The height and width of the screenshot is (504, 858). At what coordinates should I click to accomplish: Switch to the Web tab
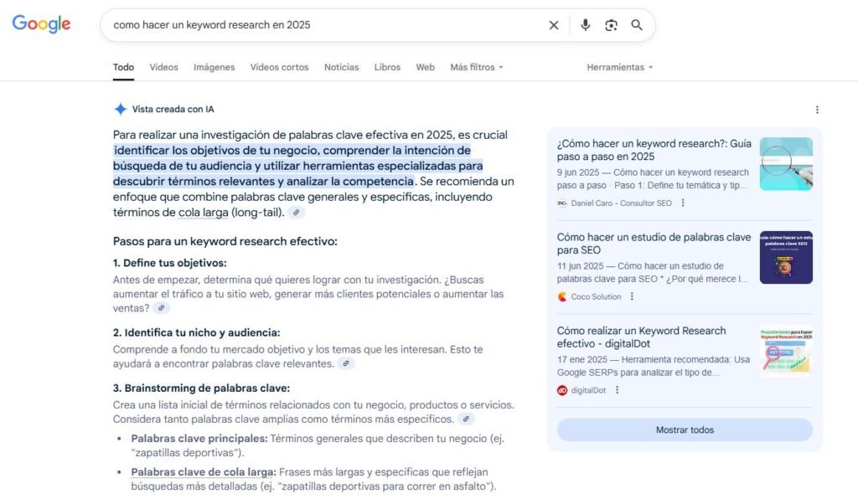pyautogui.click(x=425, y=67)
